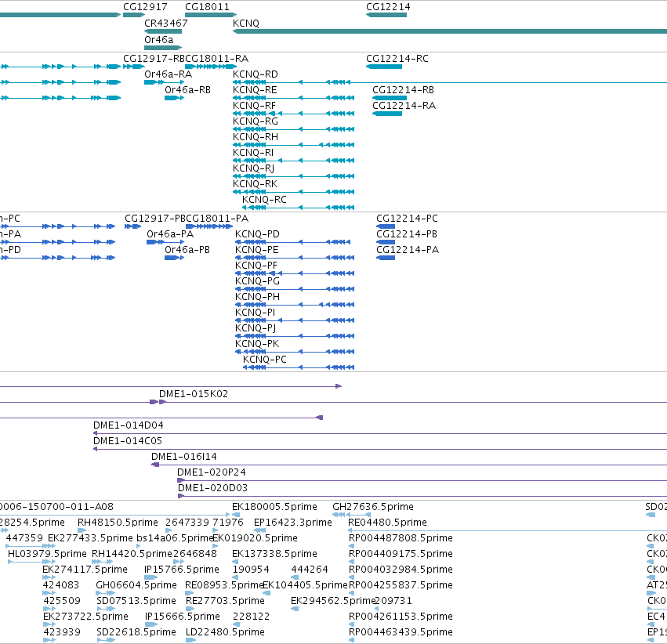Click the KCNQ-PD protein label
This screenshot has height=644, width=667.
(x=257, y=234)
